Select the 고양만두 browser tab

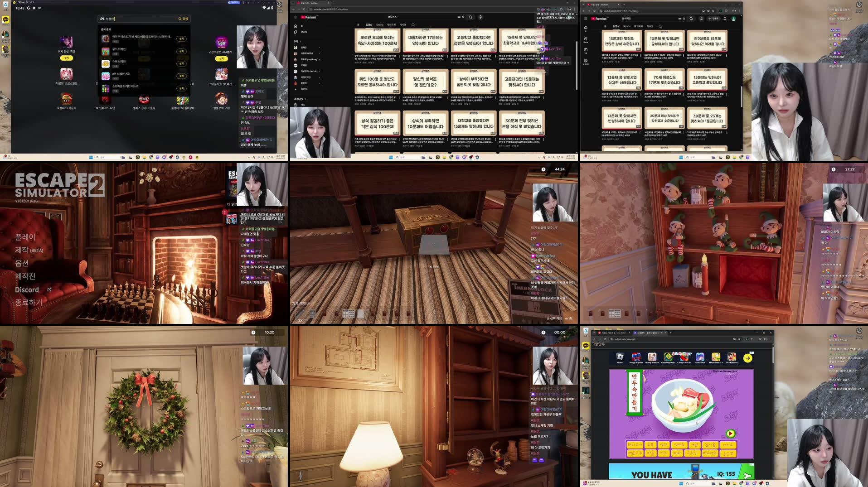tap(646, 333)
